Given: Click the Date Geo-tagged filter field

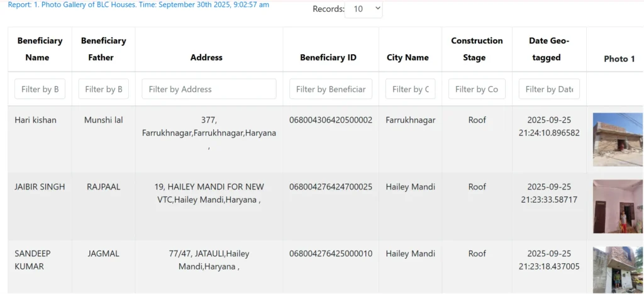Looking at the screenshot, I should point(549,89).
